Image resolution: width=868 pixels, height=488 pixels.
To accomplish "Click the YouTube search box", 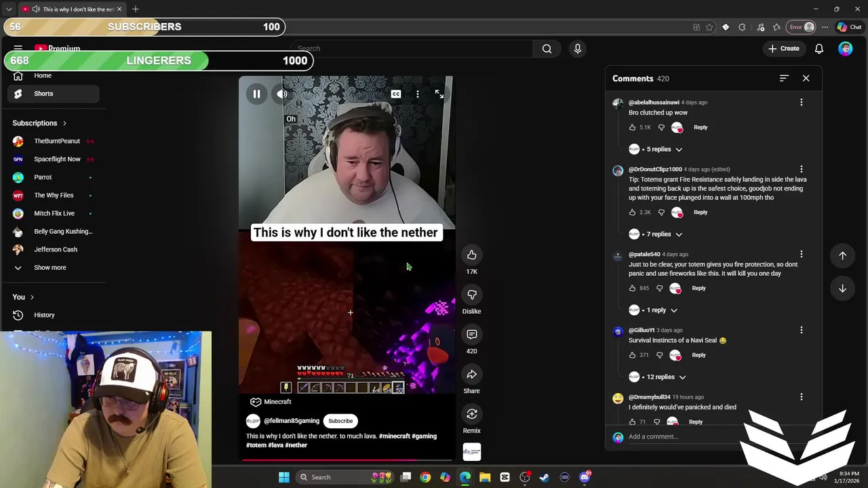I will click(x=414, y=49).
